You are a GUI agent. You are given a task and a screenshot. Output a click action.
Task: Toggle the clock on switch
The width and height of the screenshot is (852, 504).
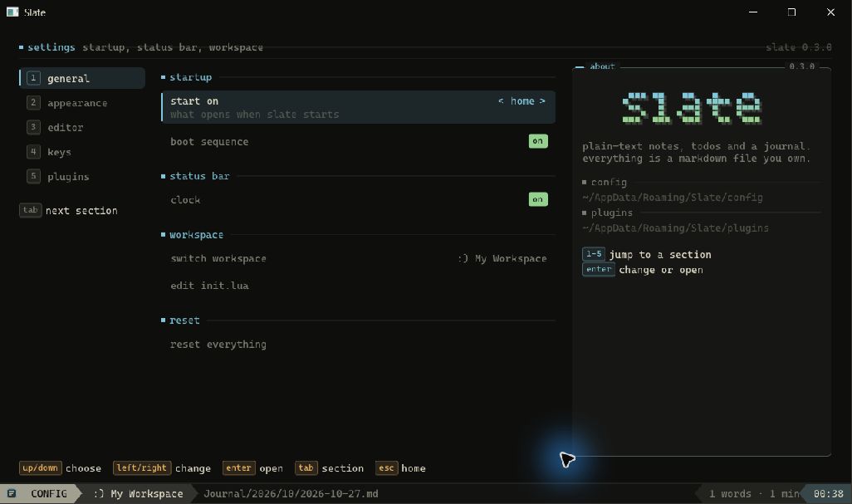[x=538, y=199]
